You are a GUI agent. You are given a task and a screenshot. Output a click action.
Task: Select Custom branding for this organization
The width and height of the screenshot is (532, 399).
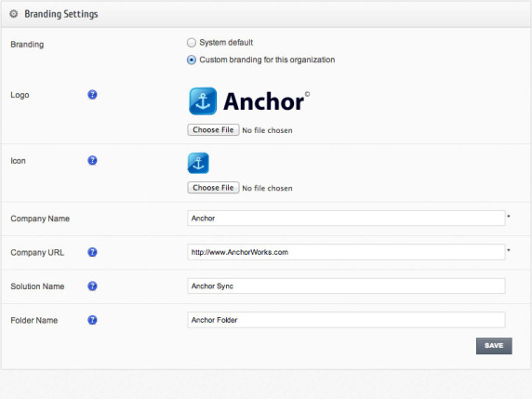coord(192,60)
